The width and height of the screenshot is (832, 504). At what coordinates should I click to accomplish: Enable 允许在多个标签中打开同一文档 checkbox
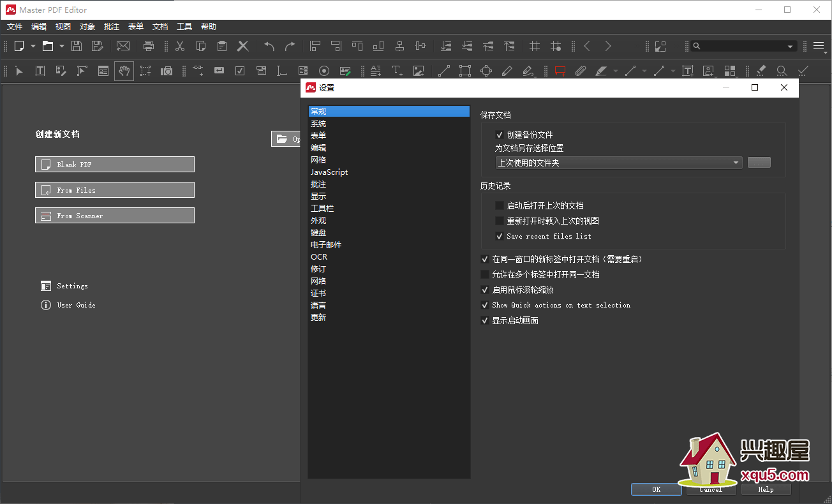click(484, 274)
